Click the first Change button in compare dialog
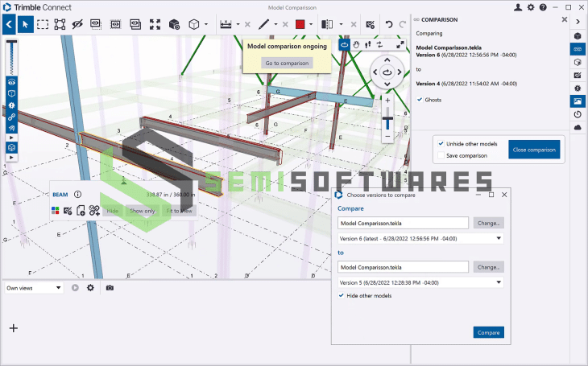Image resolution: width=588 pixels, height=366 pixels. pos(488,223)
